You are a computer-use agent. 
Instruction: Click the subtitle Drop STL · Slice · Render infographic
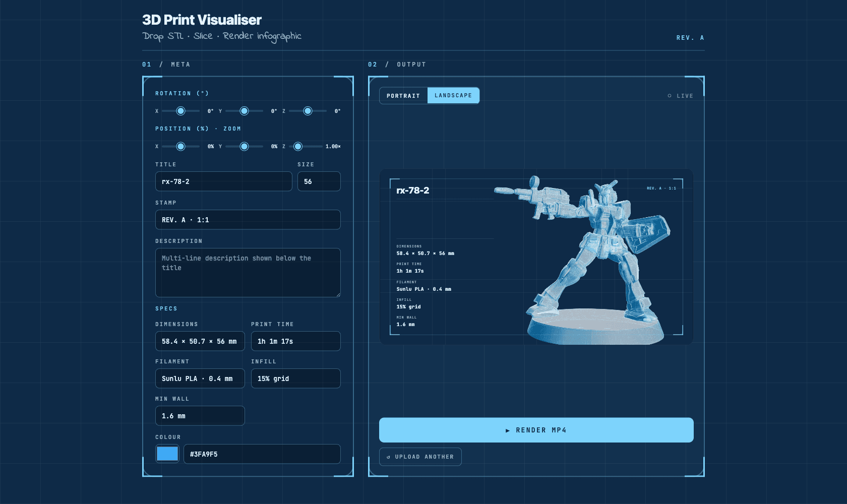click(222, 36)
